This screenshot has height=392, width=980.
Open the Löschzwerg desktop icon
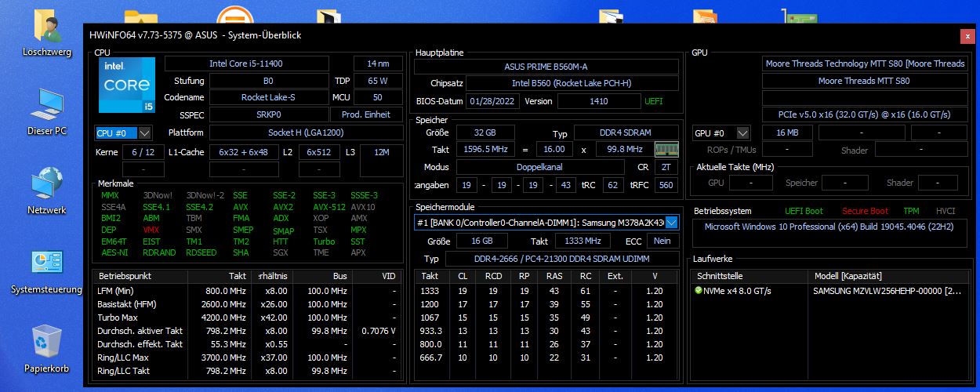tap(47, 33)
